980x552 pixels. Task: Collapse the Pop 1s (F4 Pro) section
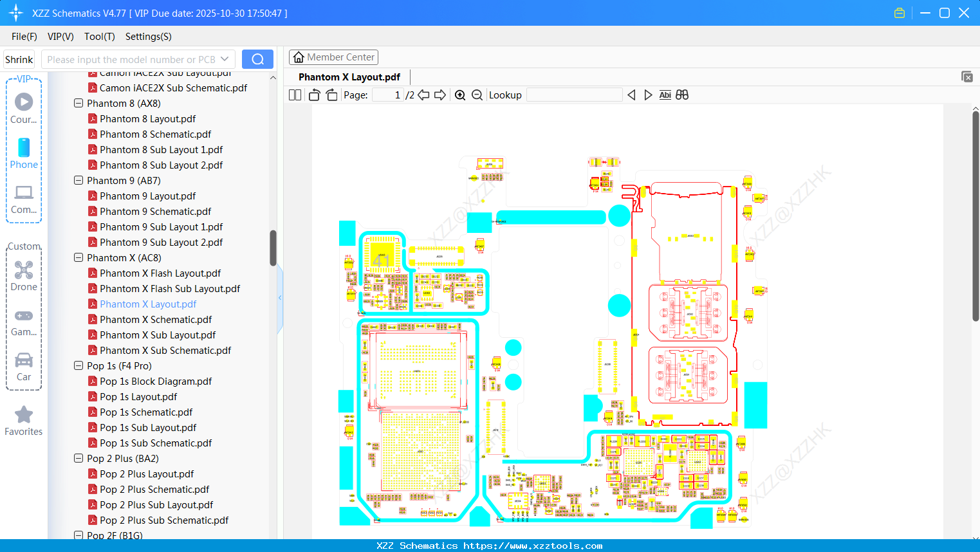pos(78,365)
